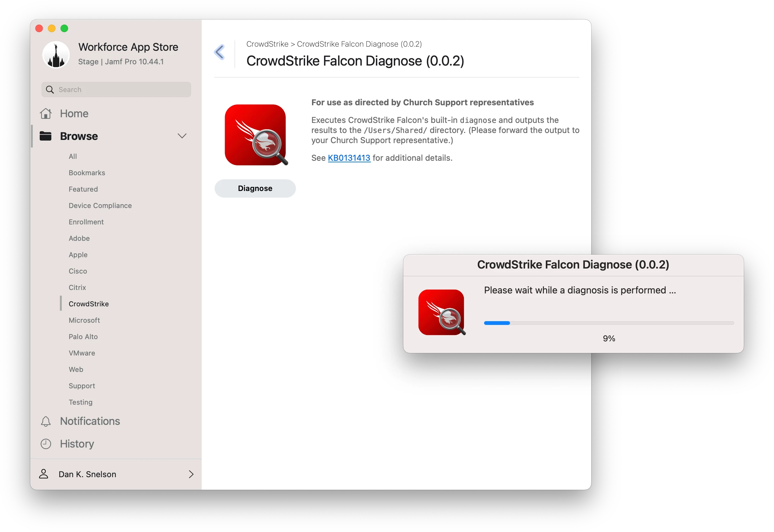The width and height of the screenshot is (774, 532).
Task: Click the Home house icon
Action: coord(46,114)
